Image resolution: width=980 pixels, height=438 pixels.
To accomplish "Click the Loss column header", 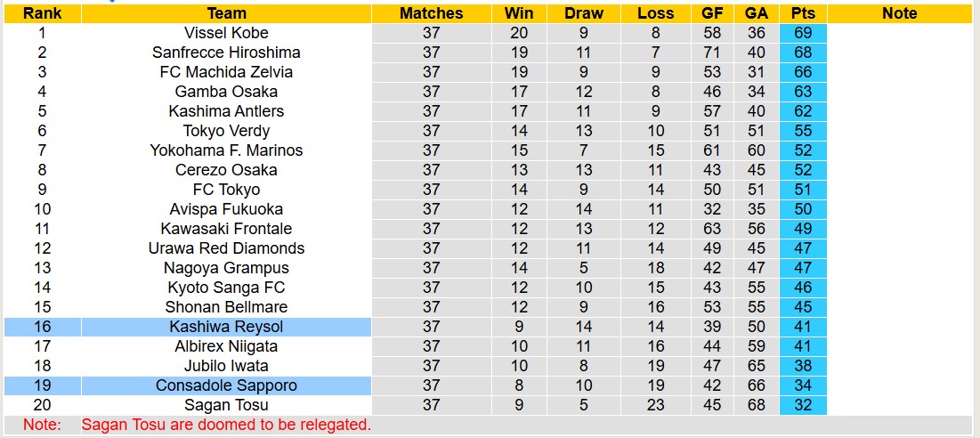I will [656, 13].
